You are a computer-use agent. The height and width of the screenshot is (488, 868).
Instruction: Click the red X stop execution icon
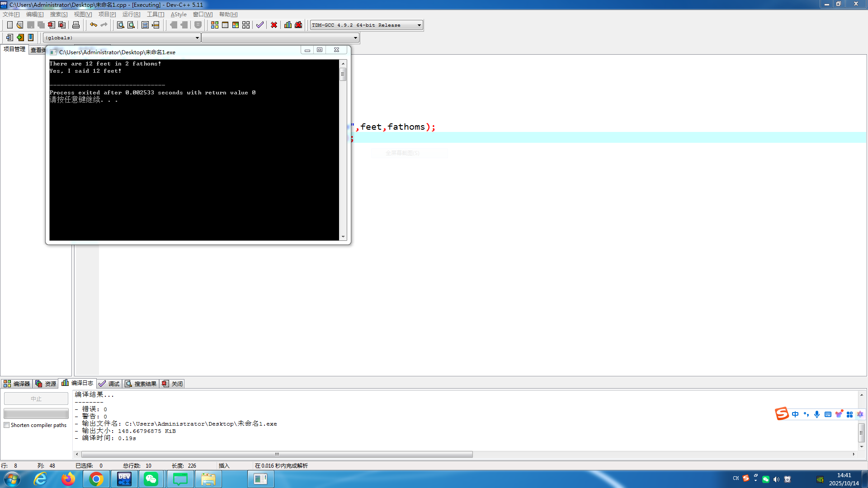[x=274, y=25]
